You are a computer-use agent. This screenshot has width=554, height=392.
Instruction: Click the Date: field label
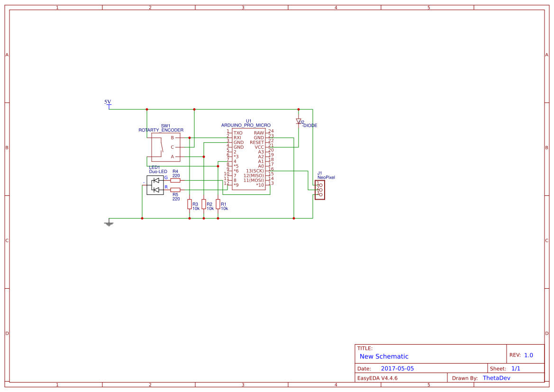pos(364,369)
